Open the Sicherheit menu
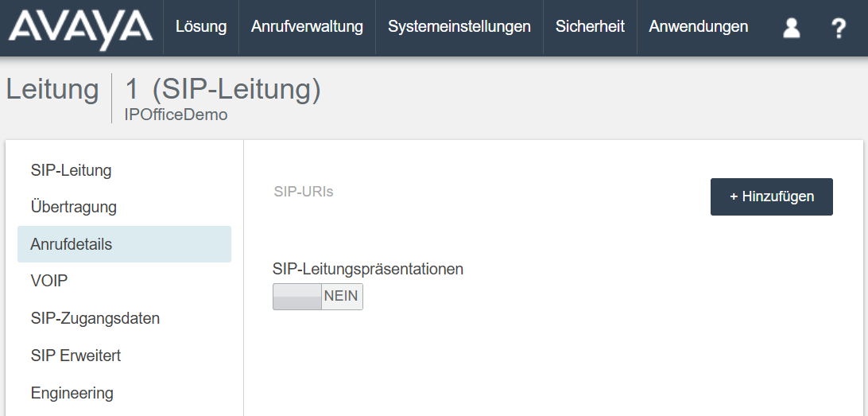Image resolution: width=868 pixels, height=416 pixels. click(x=590, y=27)
